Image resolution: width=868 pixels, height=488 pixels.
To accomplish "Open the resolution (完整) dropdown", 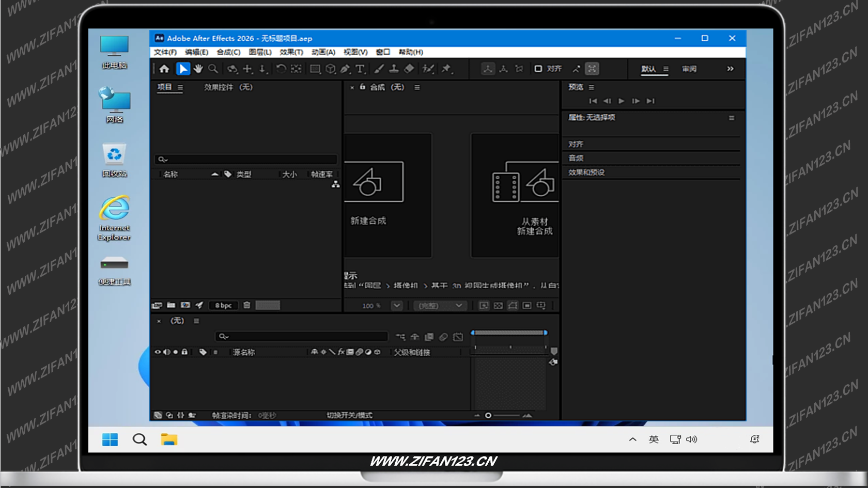I will 439,306.
